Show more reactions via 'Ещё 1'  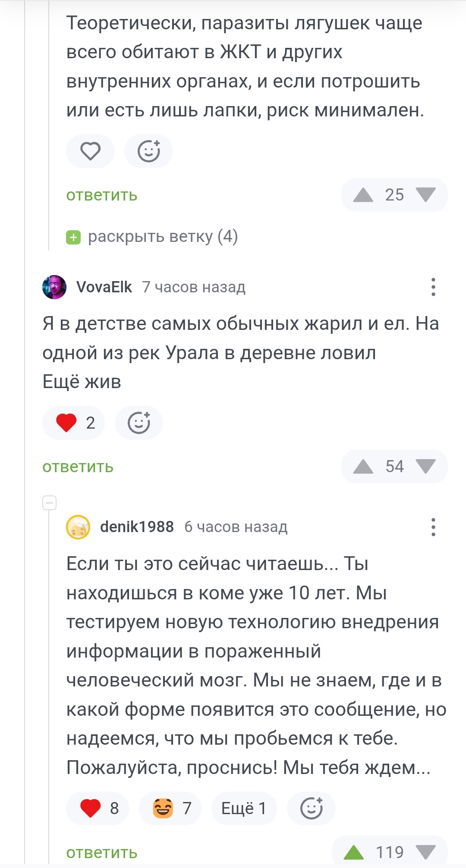pyautogui.click(x=244, y=808)
